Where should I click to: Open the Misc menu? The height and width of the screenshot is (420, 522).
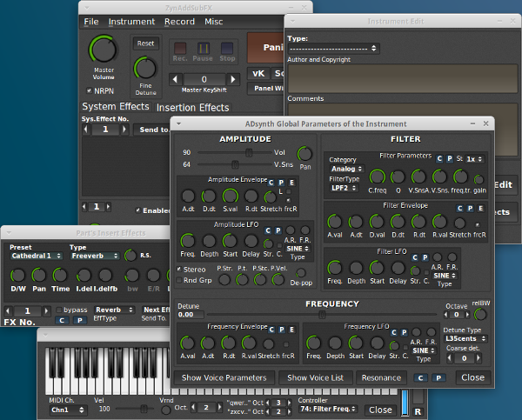tap(213, 22)
